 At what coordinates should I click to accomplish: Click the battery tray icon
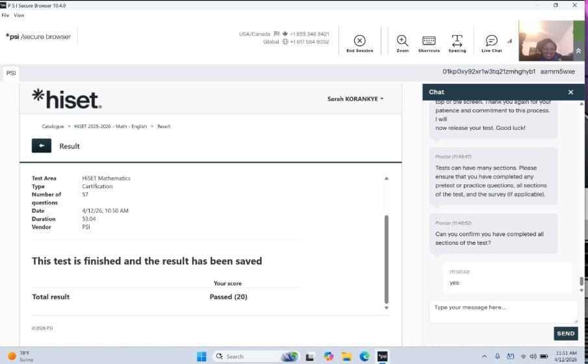coord(544,356)
